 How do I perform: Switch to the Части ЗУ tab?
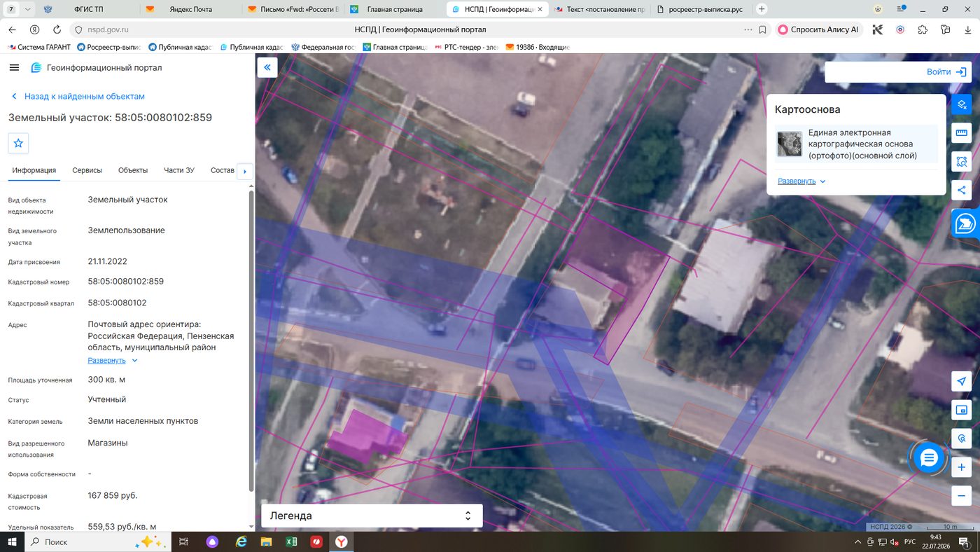coord(179,170)
